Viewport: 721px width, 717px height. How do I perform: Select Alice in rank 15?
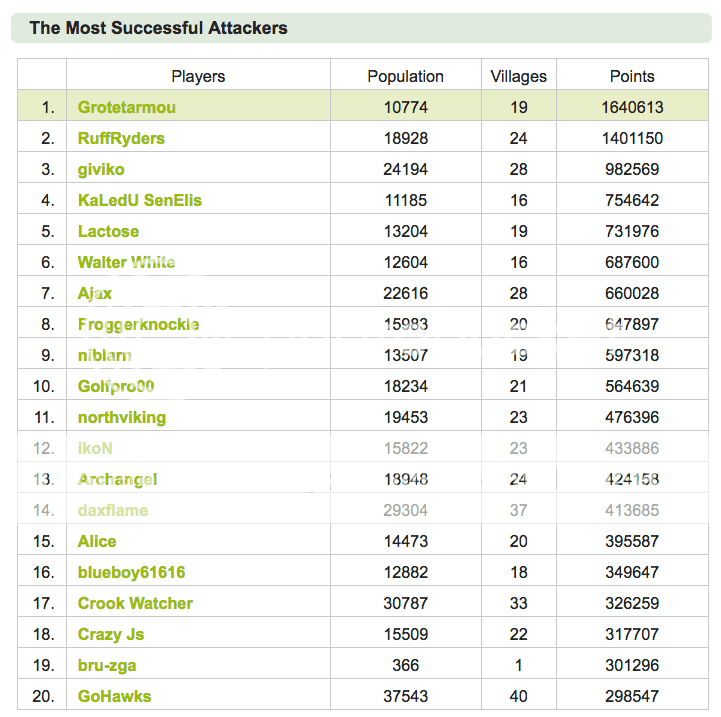coord(97,541)
